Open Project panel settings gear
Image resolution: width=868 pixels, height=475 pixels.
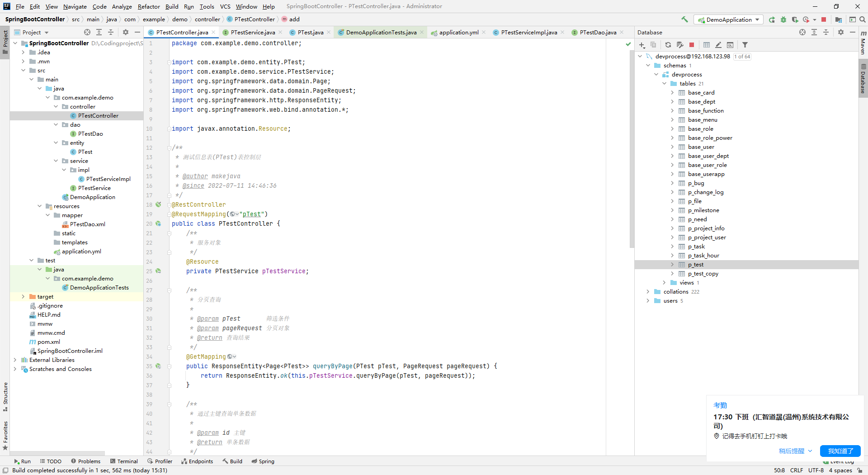[126, 32]
